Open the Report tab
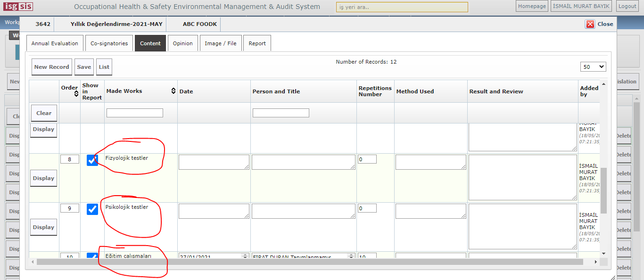This screenshot has width=644, height=280. click(x=257, y=43)
